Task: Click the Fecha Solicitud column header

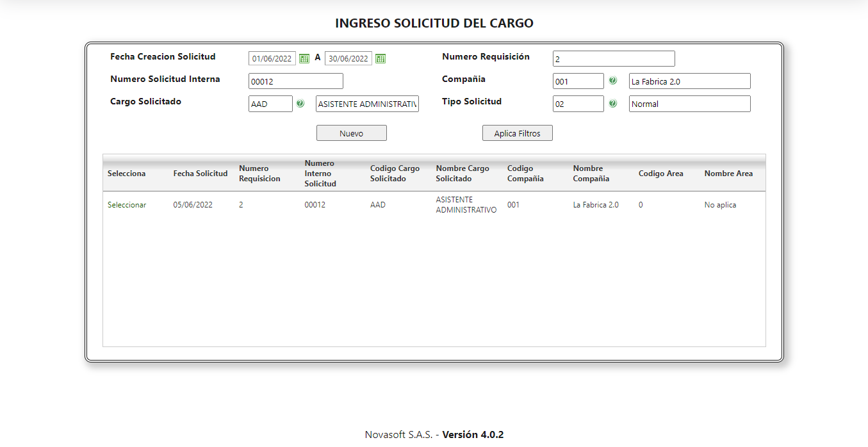Action: 201,174
